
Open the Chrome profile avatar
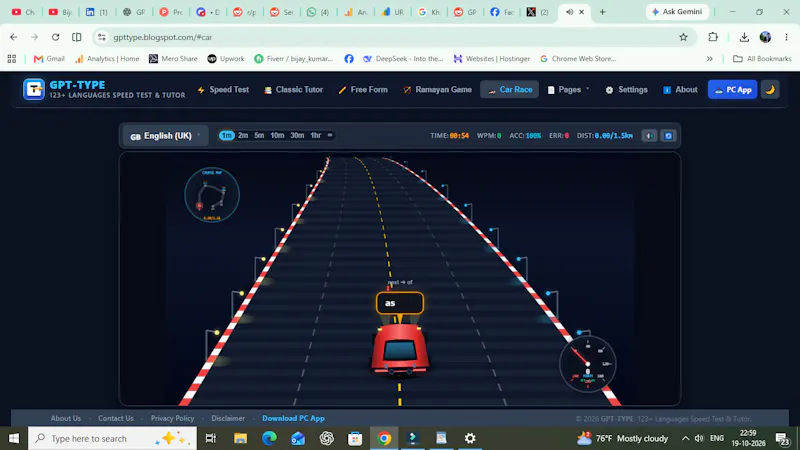pos(765,37)
